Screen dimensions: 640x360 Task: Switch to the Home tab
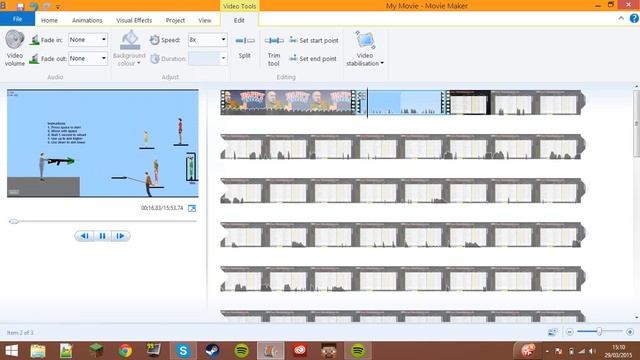(x=49, y=20)
